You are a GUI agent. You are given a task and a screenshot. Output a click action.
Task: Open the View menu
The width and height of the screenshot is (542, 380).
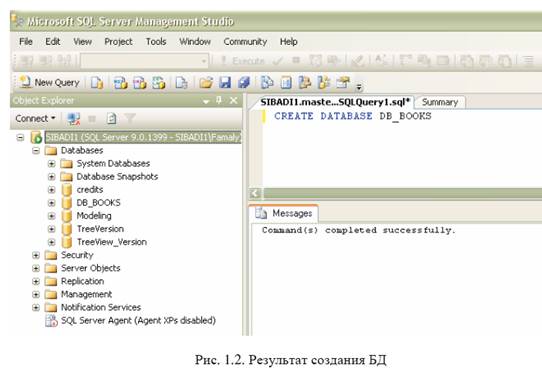point(82,42)
